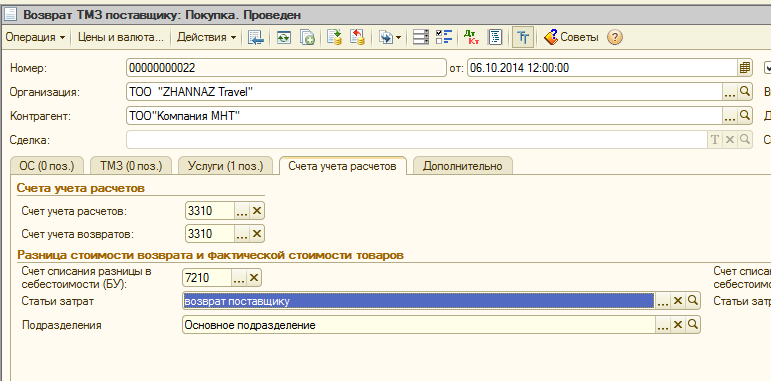The height and width of the screenshot is (381, 771).
Task: Clear the 7210 account field
Action: pyautogui.click(x=254, y=278)
